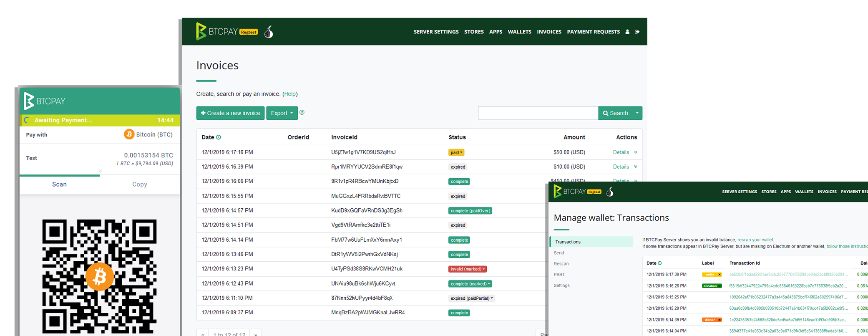
Task: Click the Export help question mark icon
Action: [302, 112]
